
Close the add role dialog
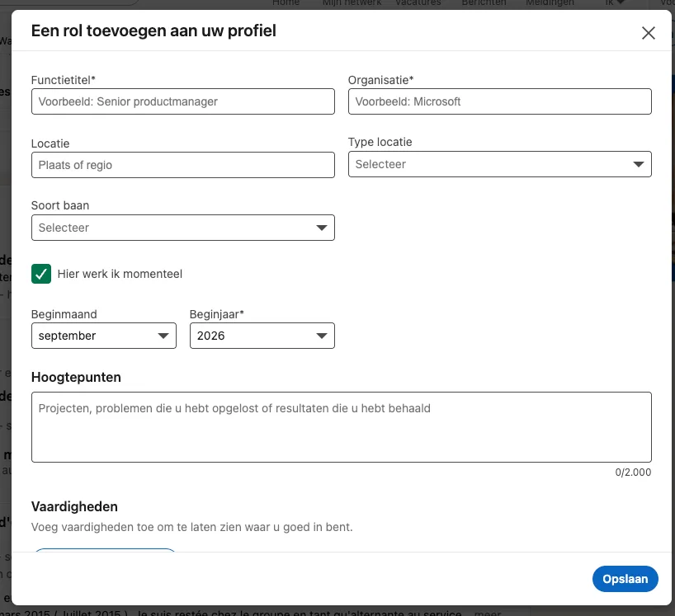click(649, 33)
